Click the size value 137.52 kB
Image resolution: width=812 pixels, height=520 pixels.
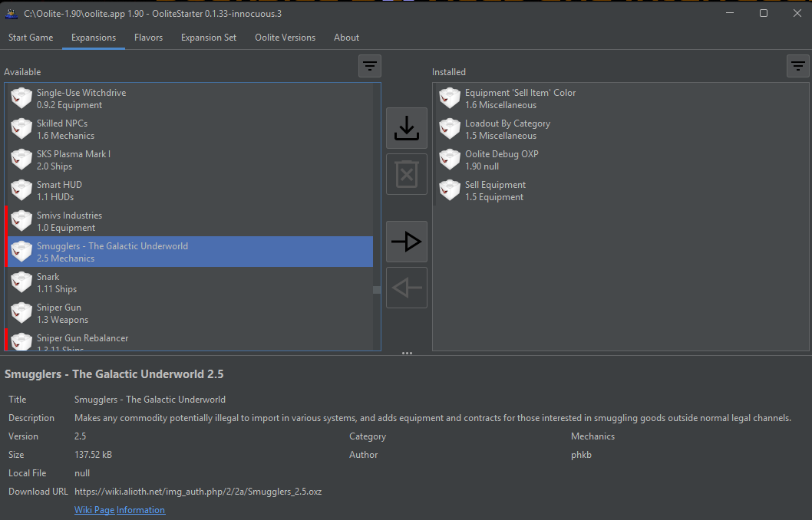pyautogui.click(x=93, y=455)
